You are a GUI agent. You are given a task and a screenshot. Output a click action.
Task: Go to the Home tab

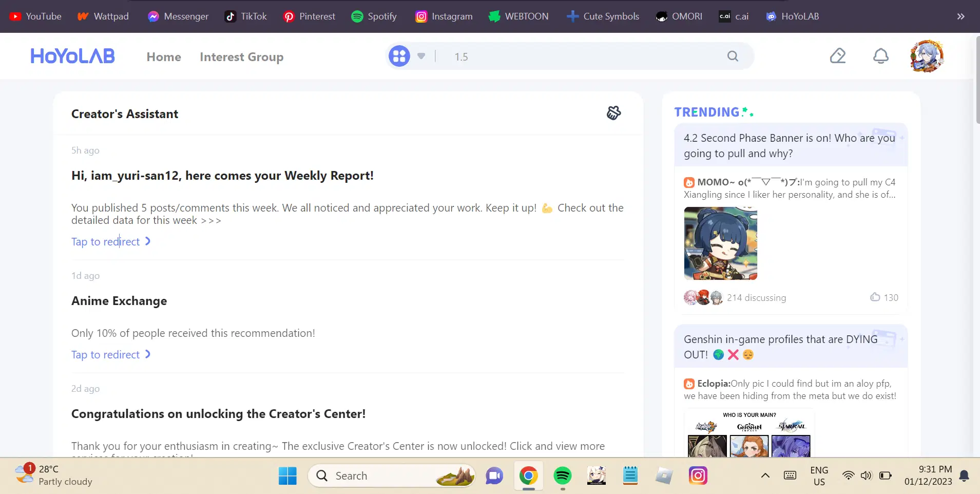pos(164,57)
